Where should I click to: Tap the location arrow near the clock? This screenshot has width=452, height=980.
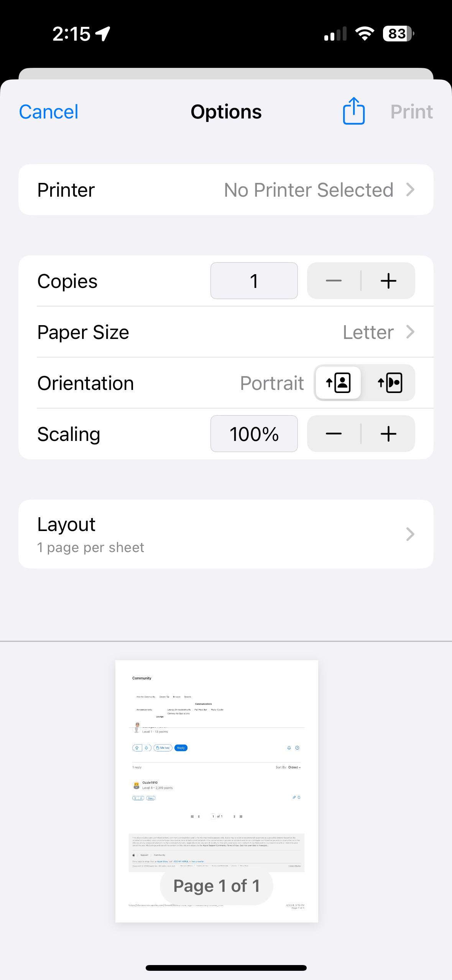click(103, 34)
